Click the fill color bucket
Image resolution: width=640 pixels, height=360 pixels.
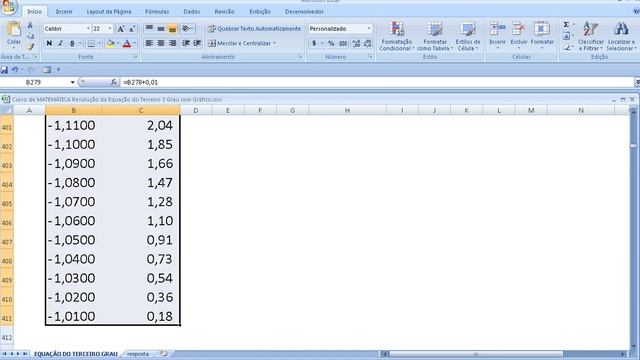pos(110,44)
